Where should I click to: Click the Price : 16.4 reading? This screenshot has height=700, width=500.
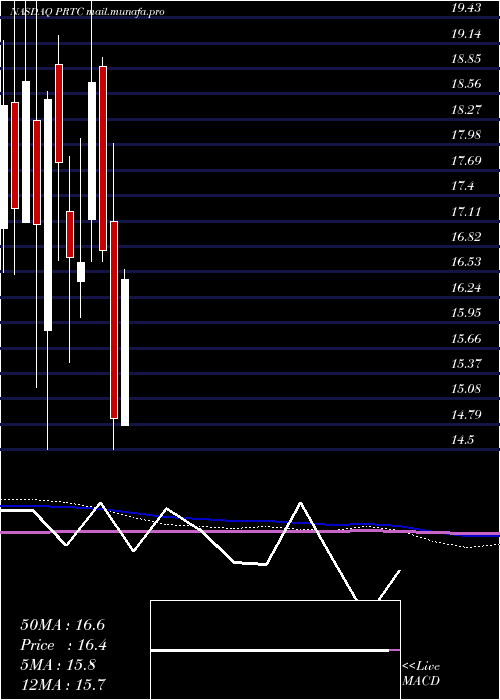[x=63, y=645]
